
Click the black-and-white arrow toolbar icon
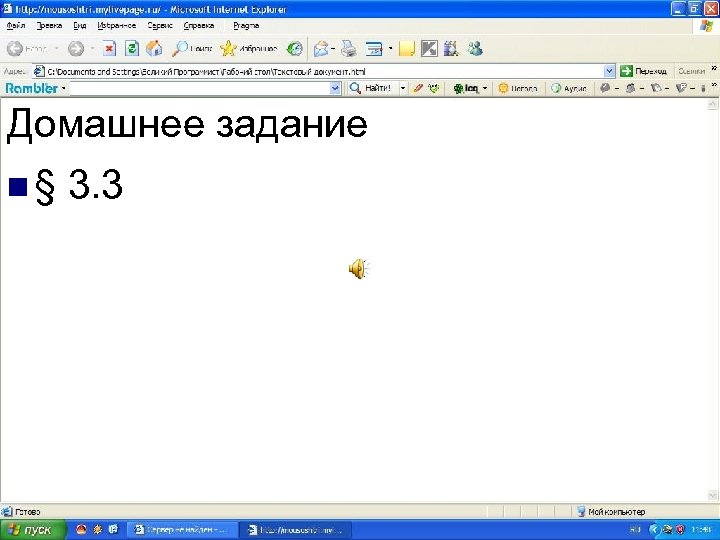pos(429,49)
